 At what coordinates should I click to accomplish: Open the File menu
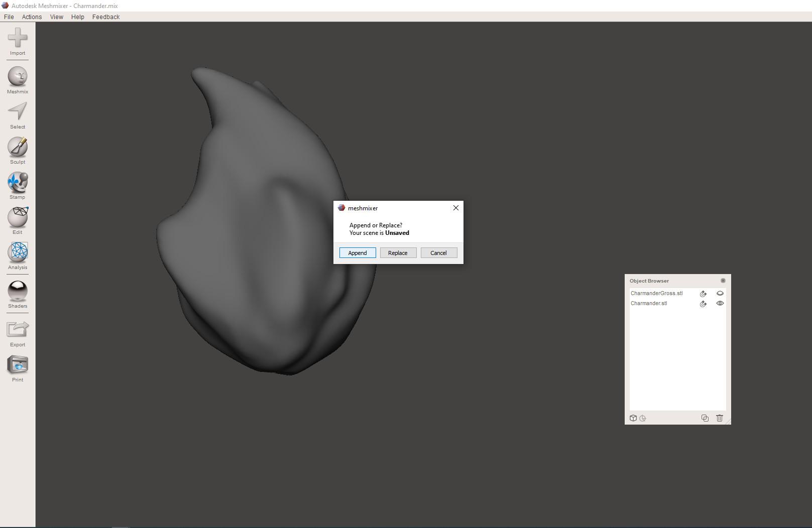coord(9,17)
